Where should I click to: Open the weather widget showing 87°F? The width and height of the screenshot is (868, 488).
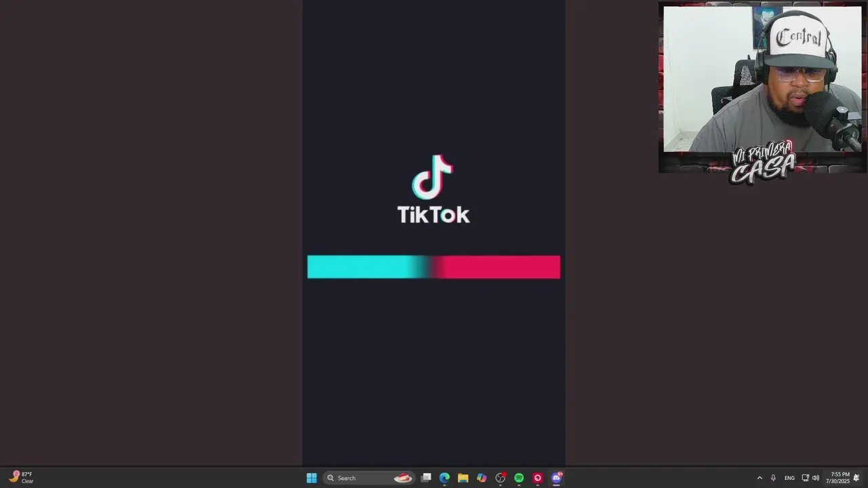[21, 477]
